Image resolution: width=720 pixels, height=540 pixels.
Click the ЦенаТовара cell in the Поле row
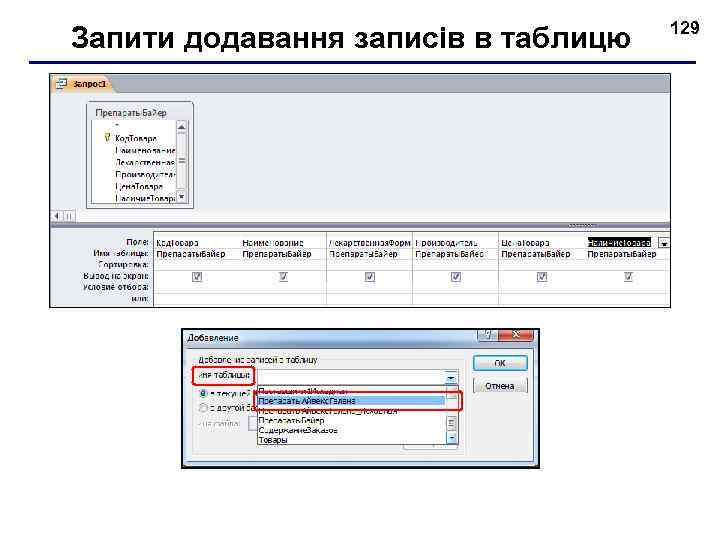pyautogui.click(x=541, y=242)
